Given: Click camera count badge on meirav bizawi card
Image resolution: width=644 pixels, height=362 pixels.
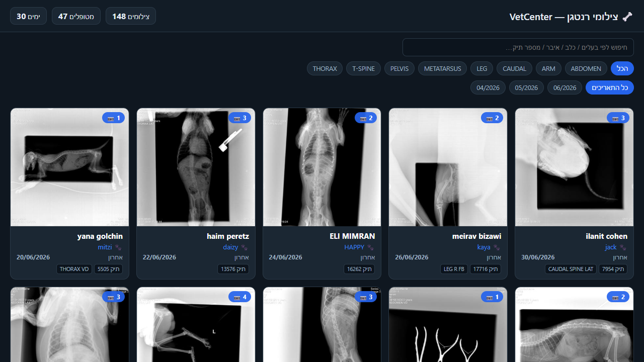Looking at the screenshot, I should [x=492, y=118].
